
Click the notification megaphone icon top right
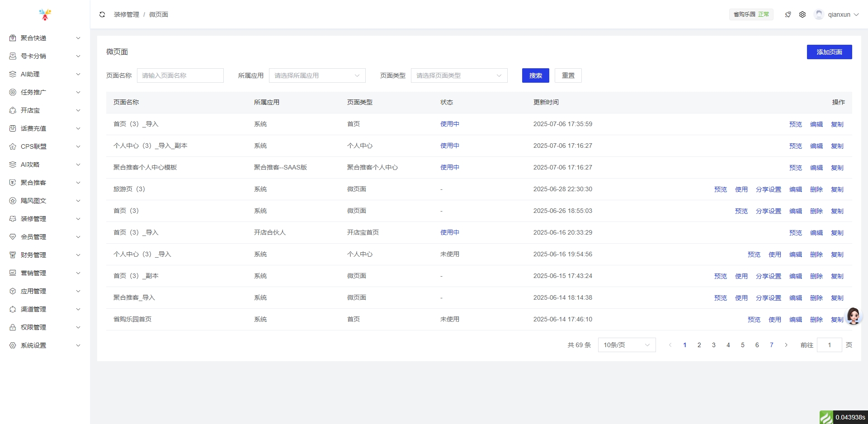(x=788, y=14)
